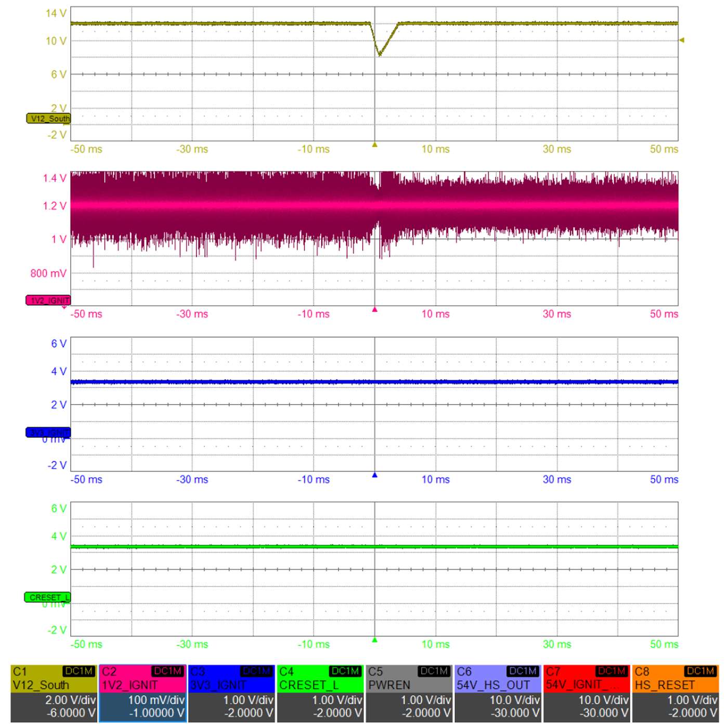This screenshot has height=728, width=728.
Task: Toggle the DC1M coupling badge on C1
Action: point(79,671)
